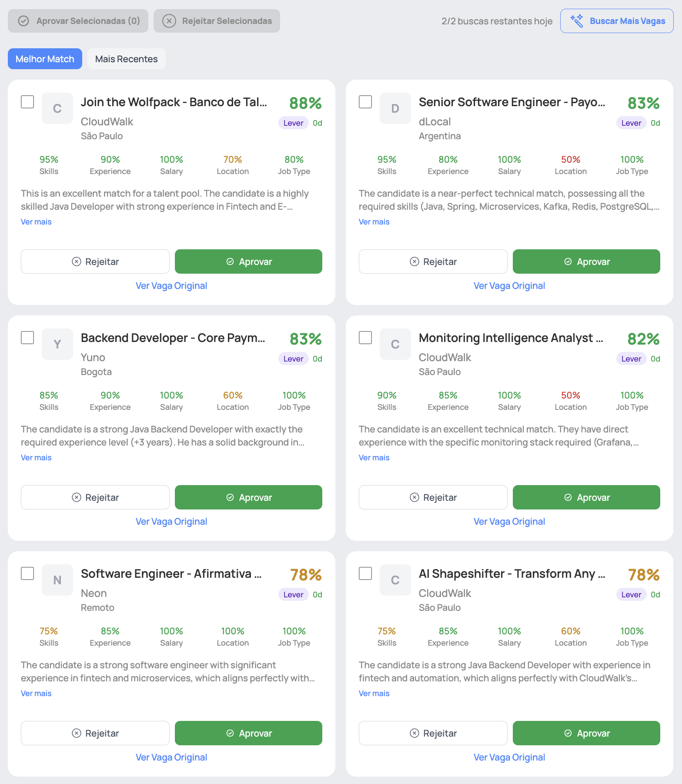682x784 pixels.
Task: Expand Ver mais on the Yuno Backend Developer card
Action: pyautogui.click(x=36, y=457)
